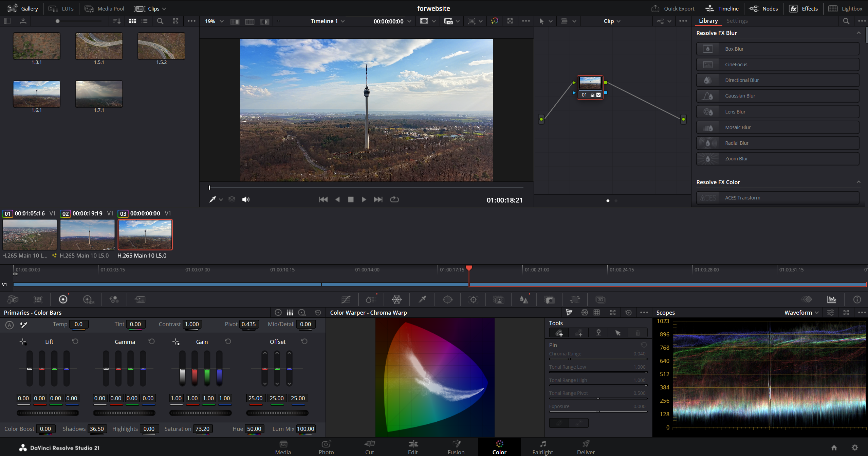This screenshot has height=456, width=868.
Task: Toggle the Gallery panel
Action: coord(22,8)
